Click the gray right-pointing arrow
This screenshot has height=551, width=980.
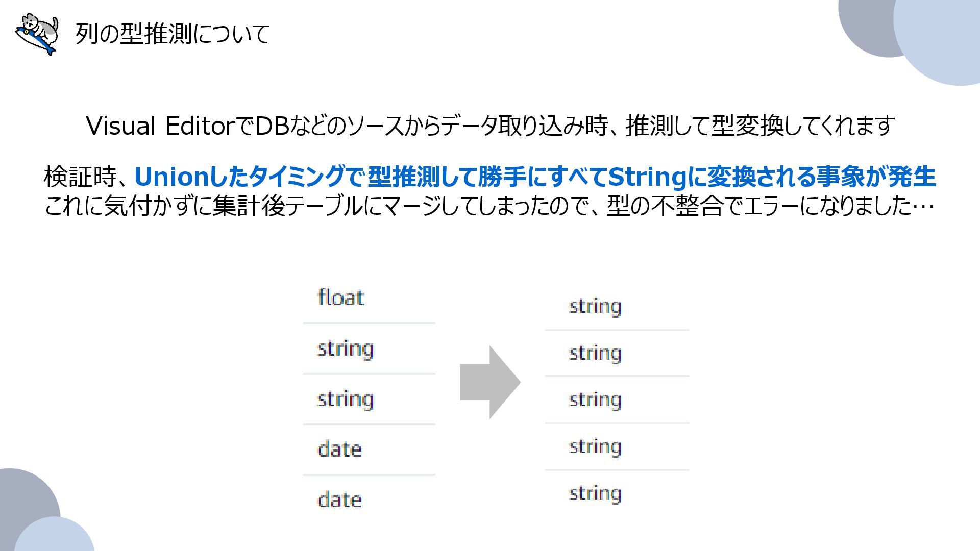tap(489, 382)
